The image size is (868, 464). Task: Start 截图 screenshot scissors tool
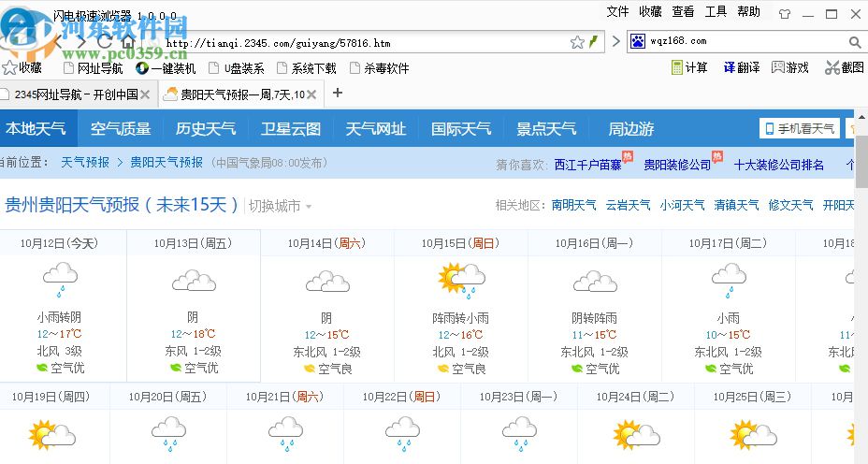(845, 67)
